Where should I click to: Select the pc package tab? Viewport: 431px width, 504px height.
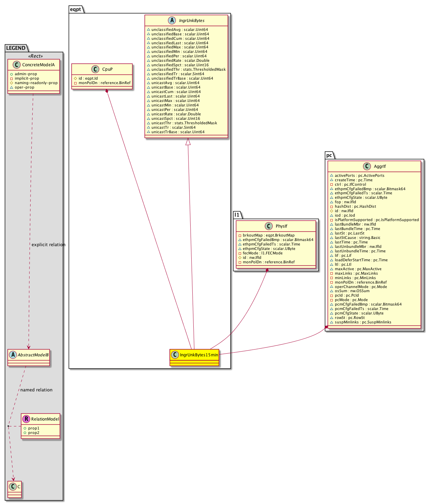click(x=329, y=155)
